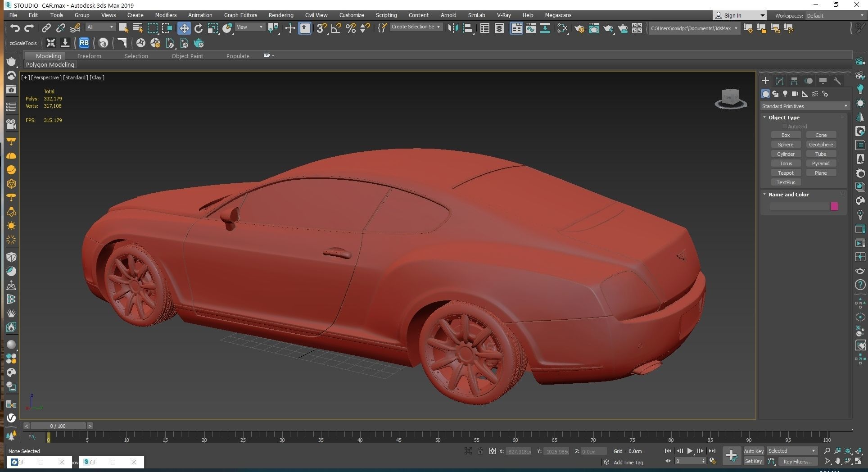Select the Cameras category icon
The height and width of the screenshot is (472, 868).
point(795,94)
